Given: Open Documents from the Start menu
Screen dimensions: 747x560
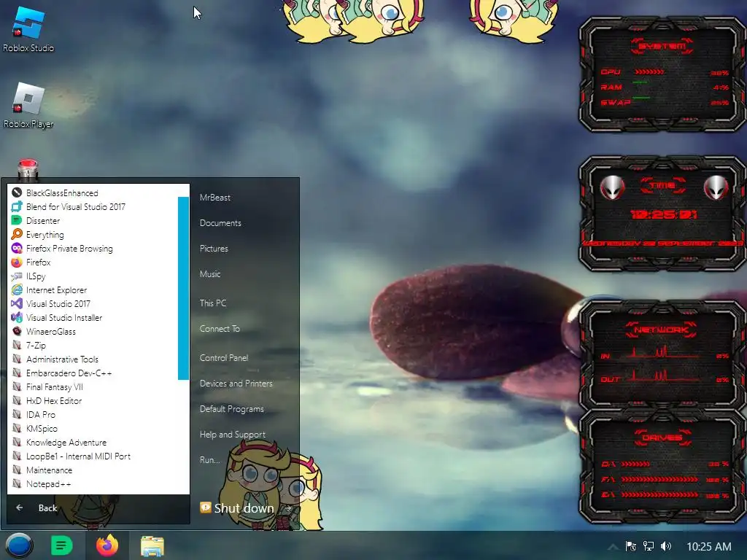Looking at the screenshot, I should click(x=220, y=223).
